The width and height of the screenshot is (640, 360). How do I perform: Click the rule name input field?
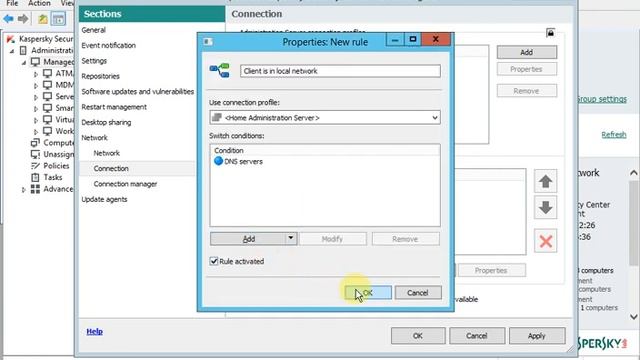[340, 71]
